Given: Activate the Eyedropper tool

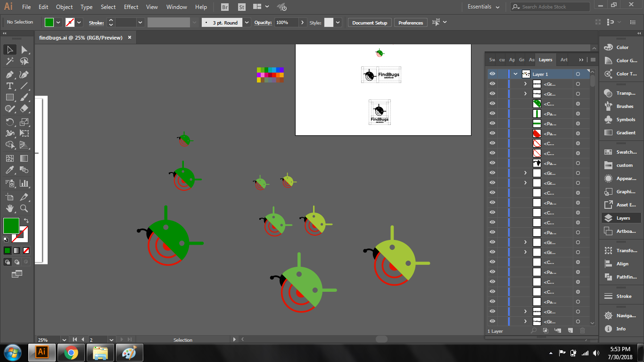Looking at the screenshot, I should coord(9,170).
